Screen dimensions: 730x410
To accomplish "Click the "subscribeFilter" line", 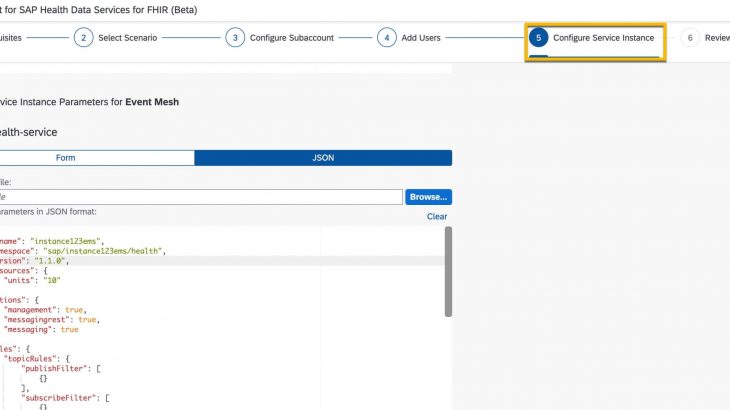I will click(66, 397).
